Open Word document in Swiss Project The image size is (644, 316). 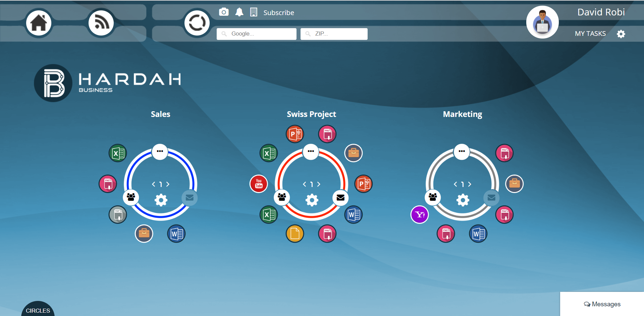tap(354, 214)
